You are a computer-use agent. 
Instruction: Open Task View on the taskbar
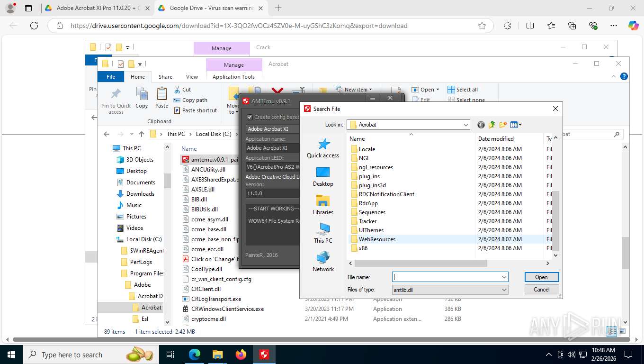pos(170,355)
